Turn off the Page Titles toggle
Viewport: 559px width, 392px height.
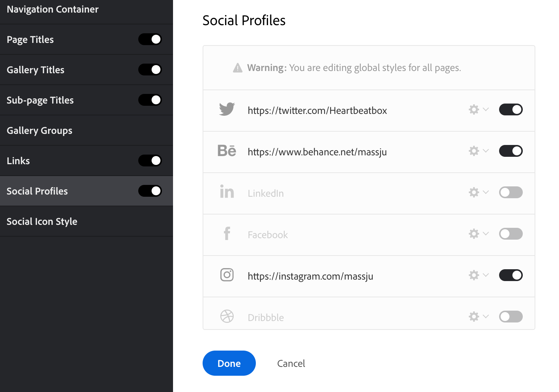150,39
